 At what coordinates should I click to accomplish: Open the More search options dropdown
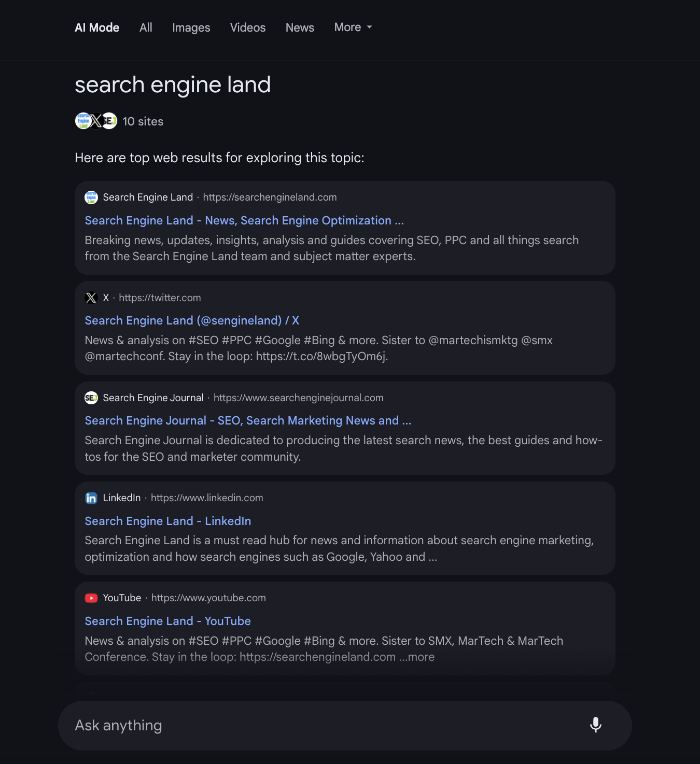(353, 27)
